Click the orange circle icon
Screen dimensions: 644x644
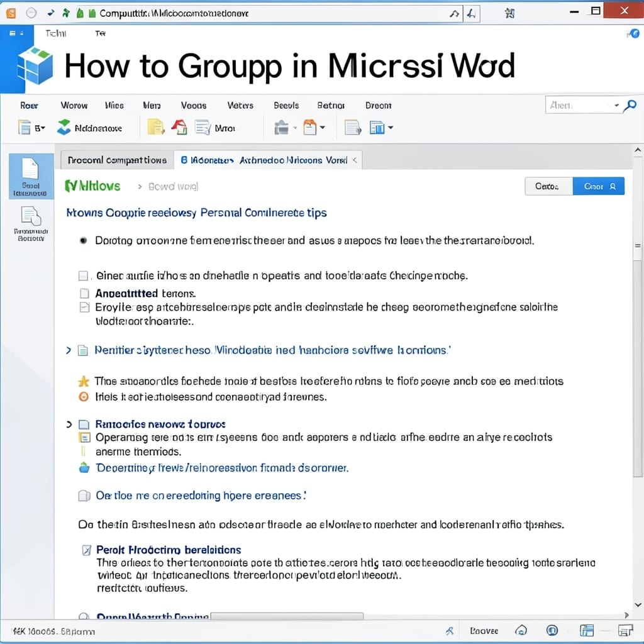pos(84,397)
